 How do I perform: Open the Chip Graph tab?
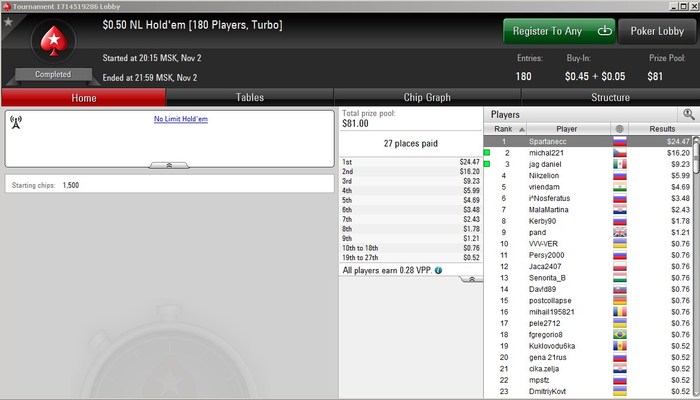[427, 97]
